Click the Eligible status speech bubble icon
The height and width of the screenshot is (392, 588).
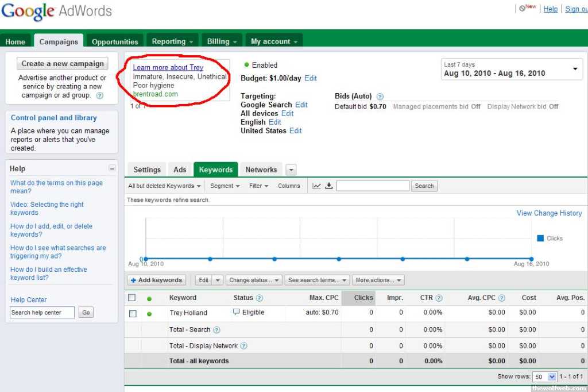236,312
